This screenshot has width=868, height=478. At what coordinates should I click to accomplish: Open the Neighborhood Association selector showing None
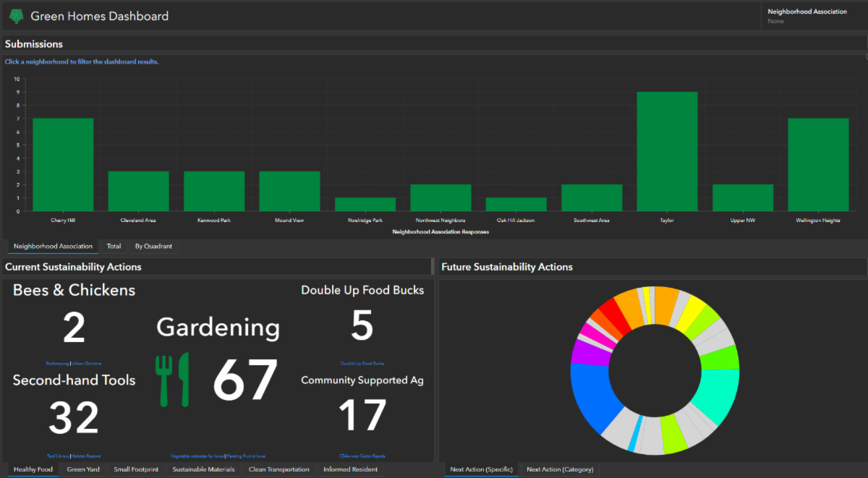click(813, 17)
